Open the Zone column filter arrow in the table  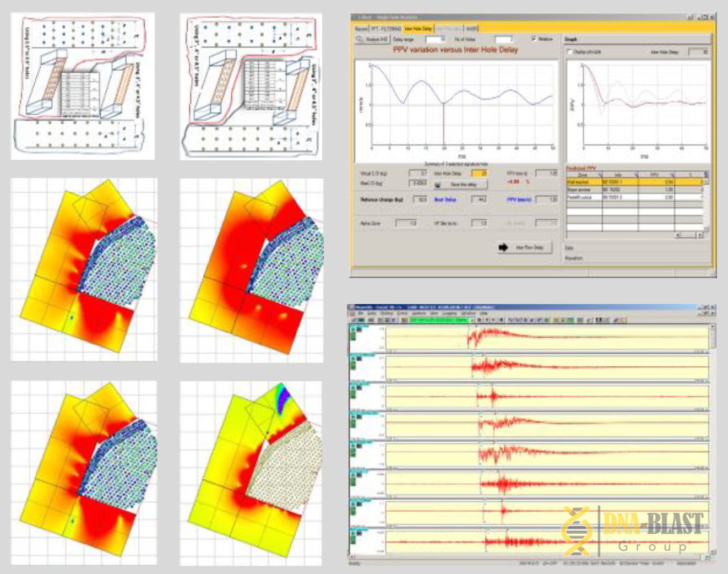coord(600,175)
